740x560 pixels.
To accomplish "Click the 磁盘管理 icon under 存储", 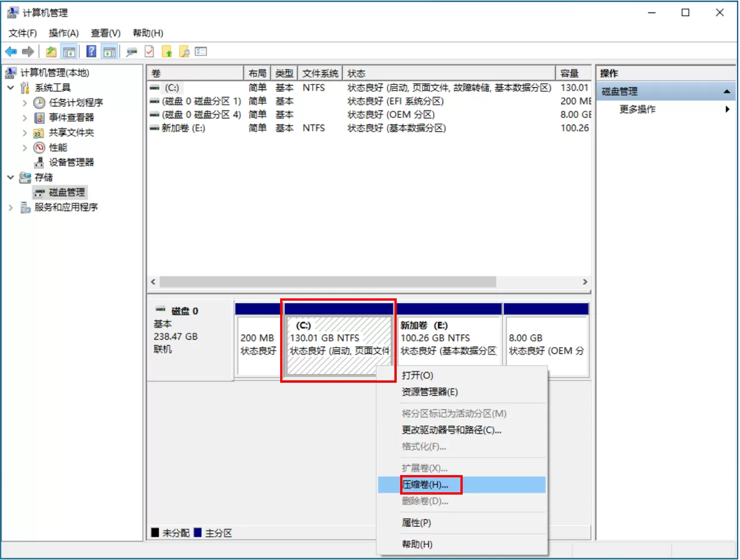I will pos(40,192).
